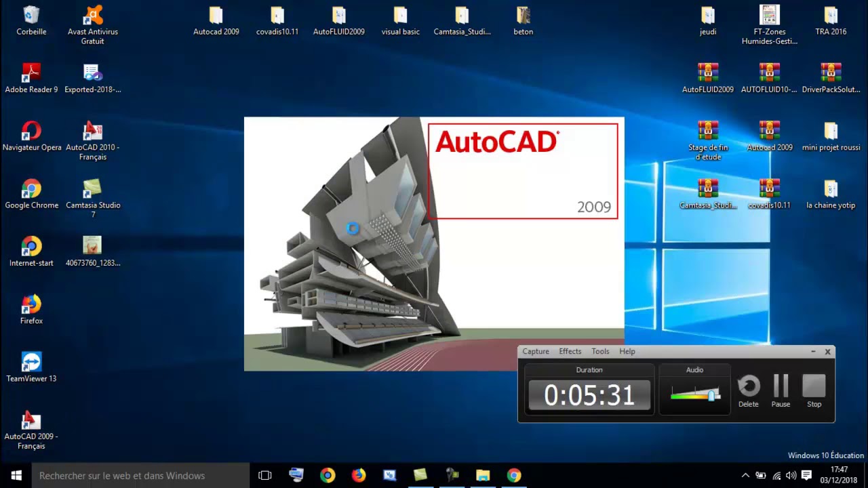Viewport: 868px width, 488px height.
Task: Select the AUTOFLUID10 archive file
Action: (x=770, y=78)
